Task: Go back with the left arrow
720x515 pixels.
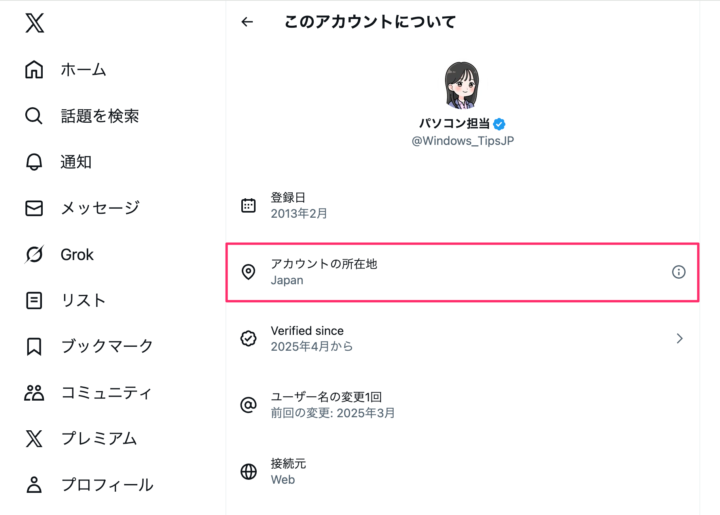Action: (248, 21)
